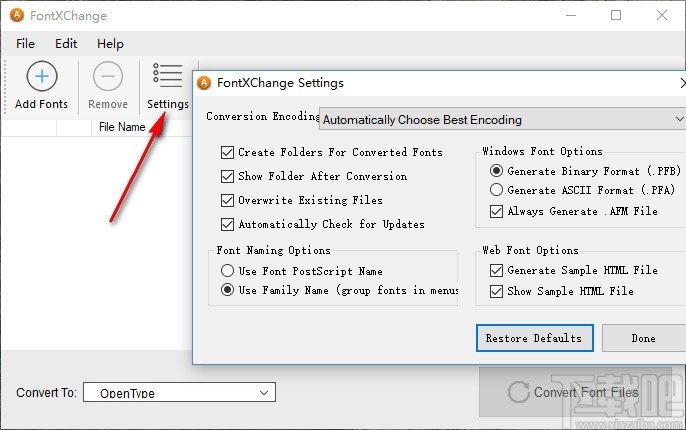Click the File Name column header
Screen dimensions: 686x430
coord(122,127)
